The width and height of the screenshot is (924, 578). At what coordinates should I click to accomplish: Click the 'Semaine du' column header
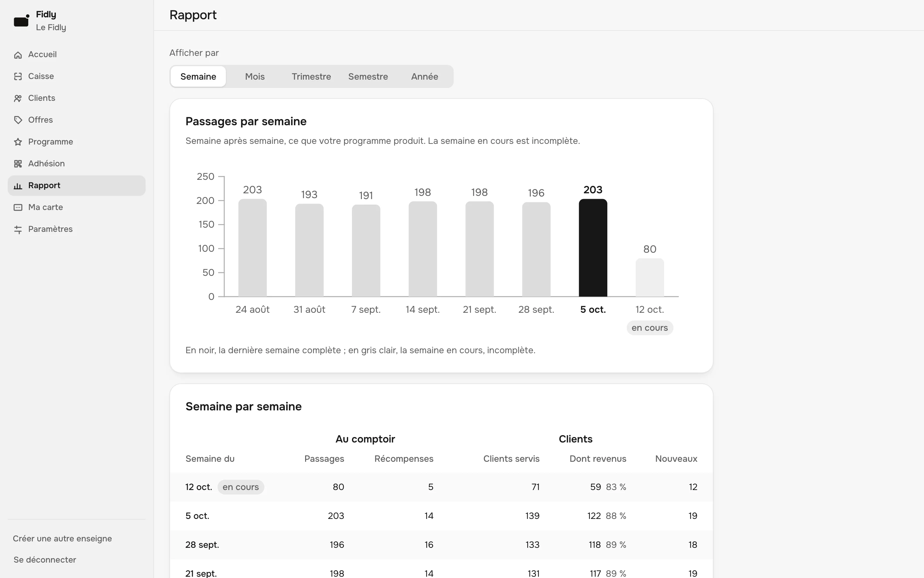(210, 459)
